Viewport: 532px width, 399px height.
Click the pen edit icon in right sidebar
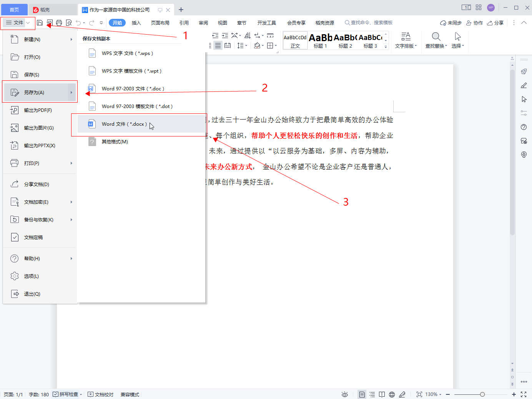pyautogui.click(x=524, y=85)
